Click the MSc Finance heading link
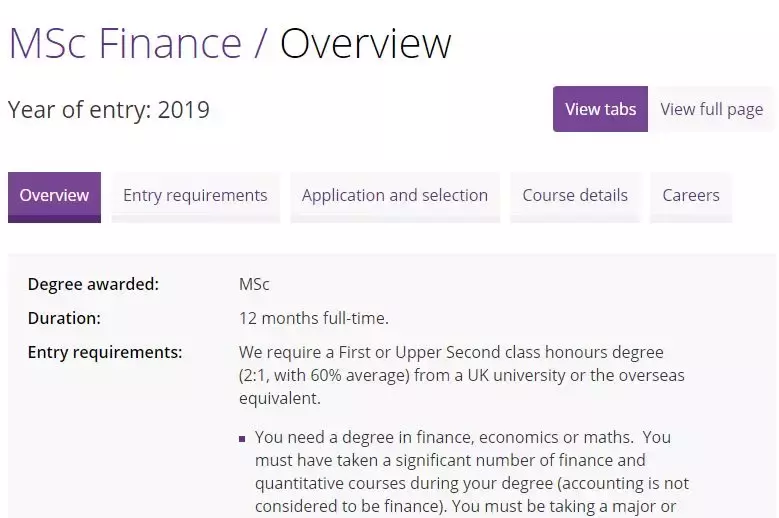 click(x=125, y=43)
